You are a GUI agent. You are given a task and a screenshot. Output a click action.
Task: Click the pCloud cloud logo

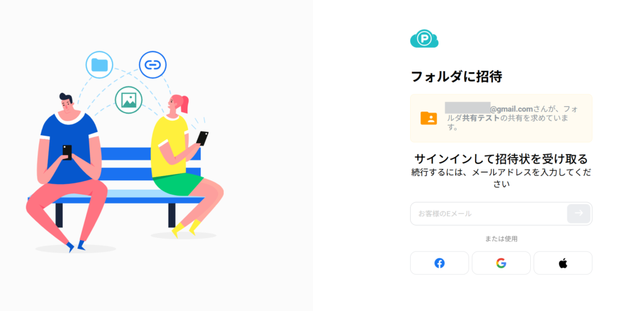(425, 38)
